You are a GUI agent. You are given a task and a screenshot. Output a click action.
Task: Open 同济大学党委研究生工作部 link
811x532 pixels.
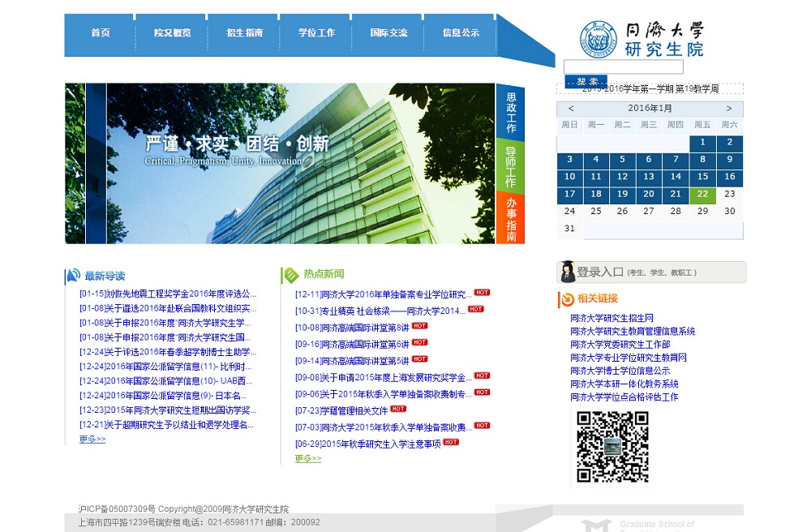pos(620,345)
